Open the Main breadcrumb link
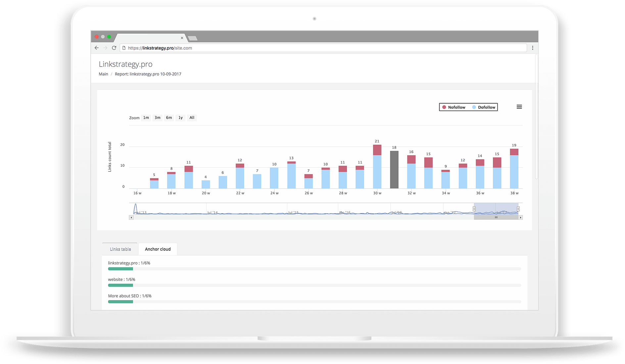The image size is (625, 364). click(x=103, y=74)
